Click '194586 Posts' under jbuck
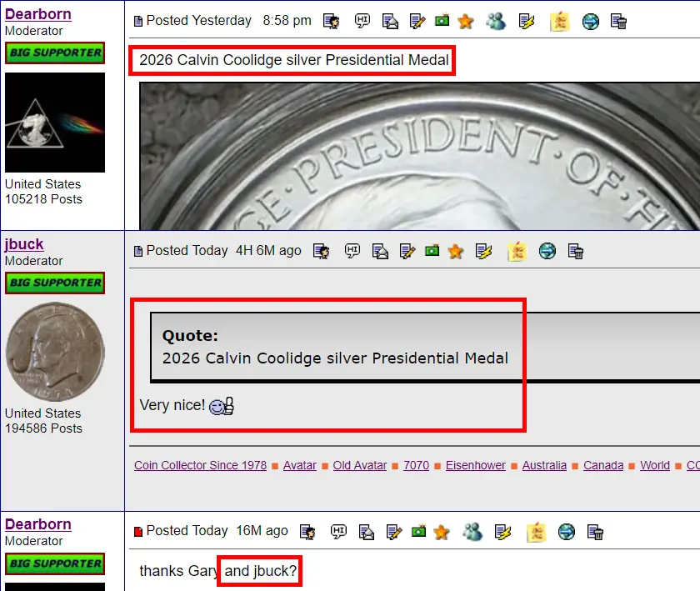Screen dimensions: 700x591 click(x=43, y=428)
